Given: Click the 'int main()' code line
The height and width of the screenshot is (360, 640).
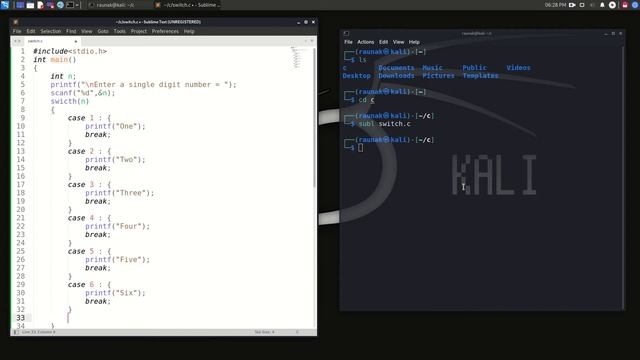Looking at the screenshot, I should click(x=55, y=60).
